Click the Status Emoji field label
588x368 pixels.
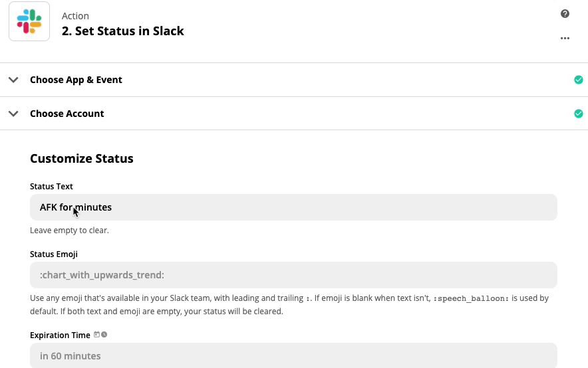(54, 254)
